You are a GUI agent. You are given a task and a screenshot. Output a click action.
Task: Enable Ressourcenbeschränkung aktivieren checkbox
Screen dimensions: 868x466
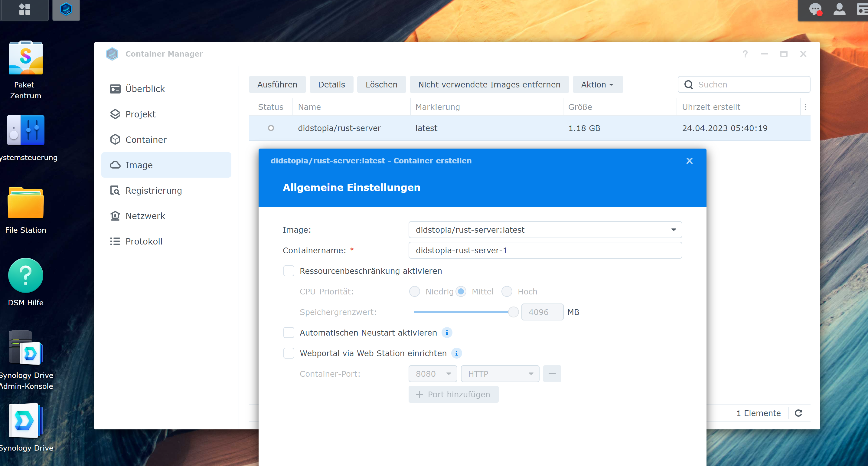(289, 271)
